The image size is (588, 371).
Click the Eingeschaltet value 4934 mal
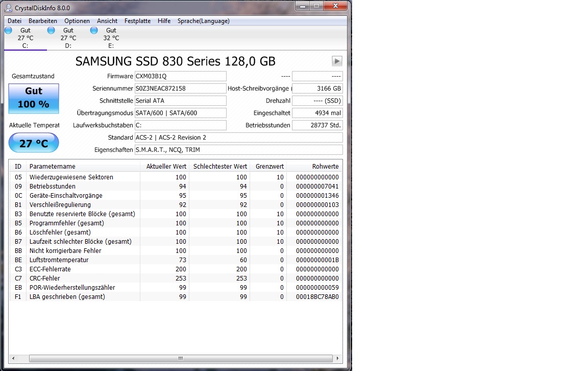tap(317, 113)
